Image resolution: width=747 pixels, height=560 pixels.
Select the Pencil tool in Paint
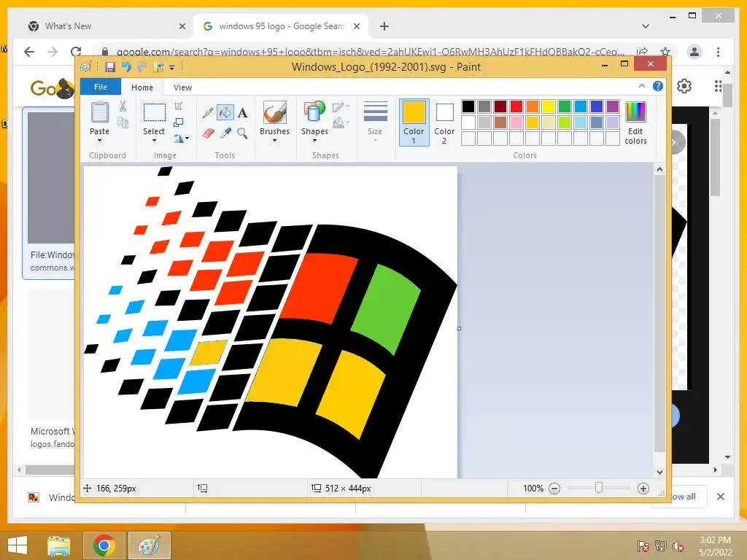208,113
